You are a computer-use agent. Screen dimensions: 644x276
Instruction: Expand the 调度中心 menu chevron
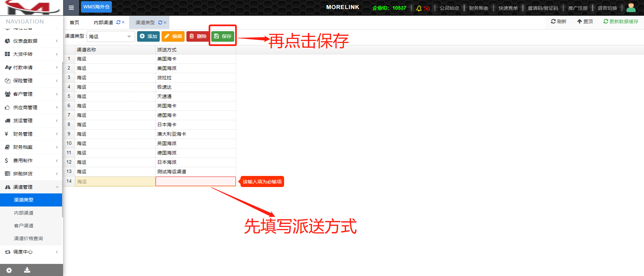coord(57,252)
